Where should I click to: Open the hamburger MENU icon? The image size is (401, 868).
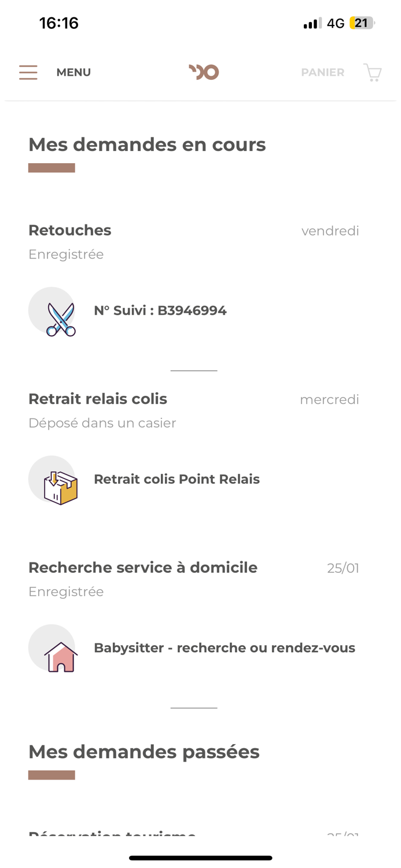pyautogui.click(x=28, y=72)
